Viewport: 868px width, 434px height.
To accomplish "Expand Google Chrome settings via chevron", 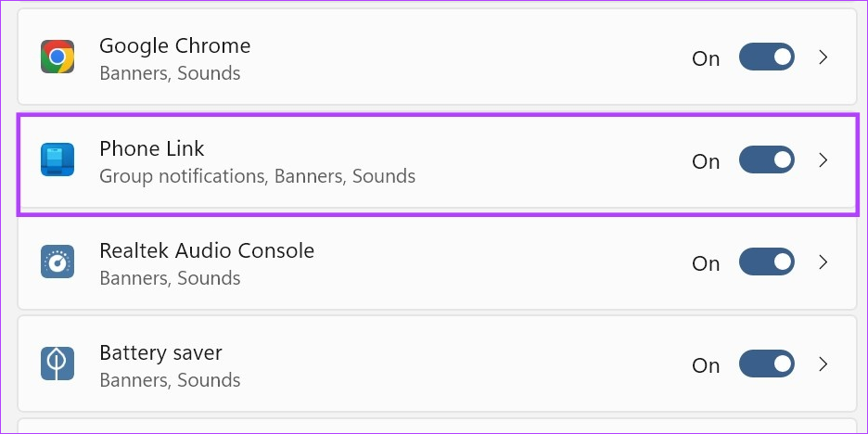I will pos(823,57).
